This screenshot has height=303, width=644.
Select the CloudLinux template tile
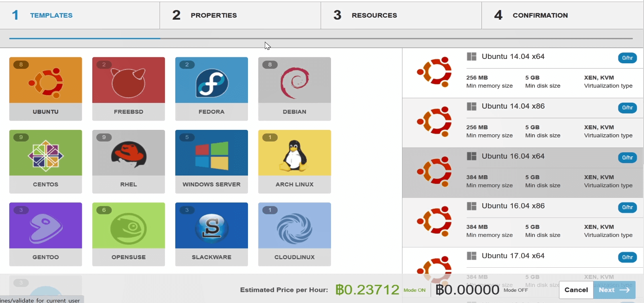pyautogui.click(x=295, y=234)
